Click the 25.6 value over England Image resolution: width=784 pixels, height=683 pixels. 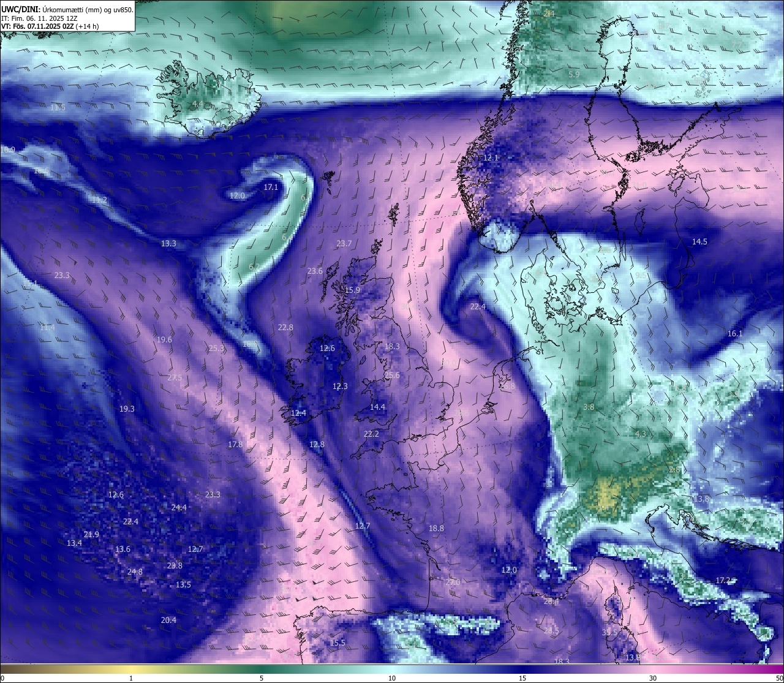click(392, 375)
